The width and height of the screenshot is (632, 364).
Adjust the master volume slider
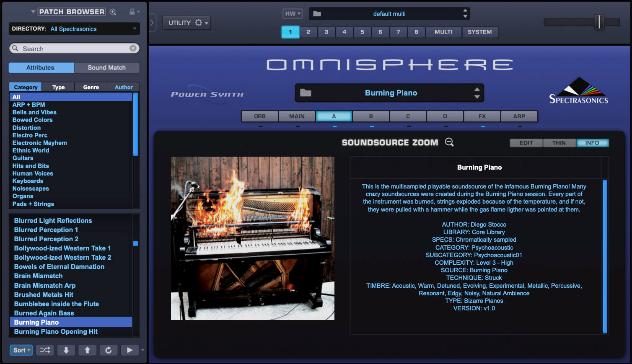tap(599, 22)
